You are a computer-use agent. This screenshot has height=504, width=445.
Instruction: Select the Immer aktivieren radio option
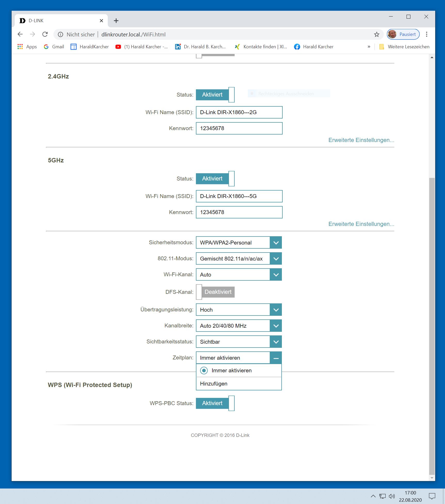click(x=204, y=371)
